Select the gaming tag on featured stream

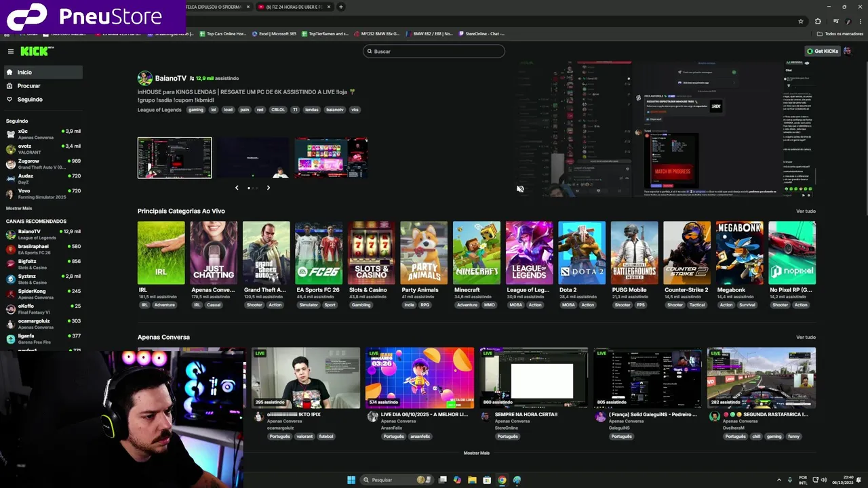[196, 110]
